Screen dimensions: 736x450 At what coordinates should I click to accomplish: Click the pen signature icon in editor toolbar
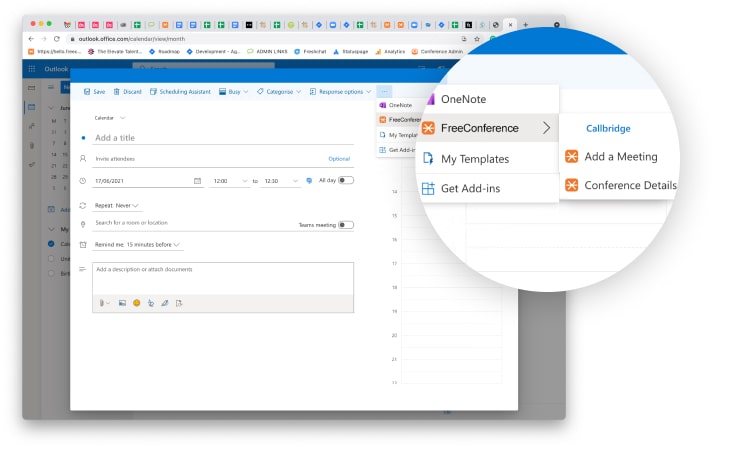coord(165,303)
